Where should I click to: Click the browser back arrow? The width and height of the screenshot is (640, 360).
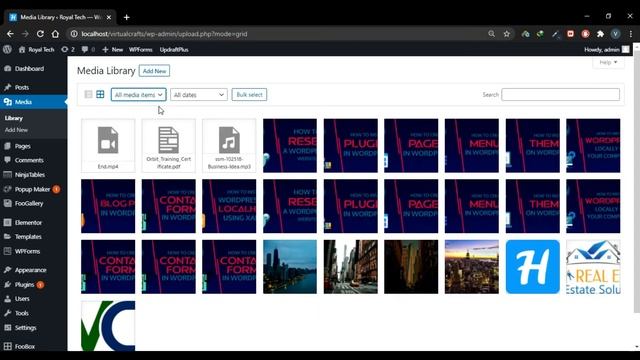tap(10, 34)
